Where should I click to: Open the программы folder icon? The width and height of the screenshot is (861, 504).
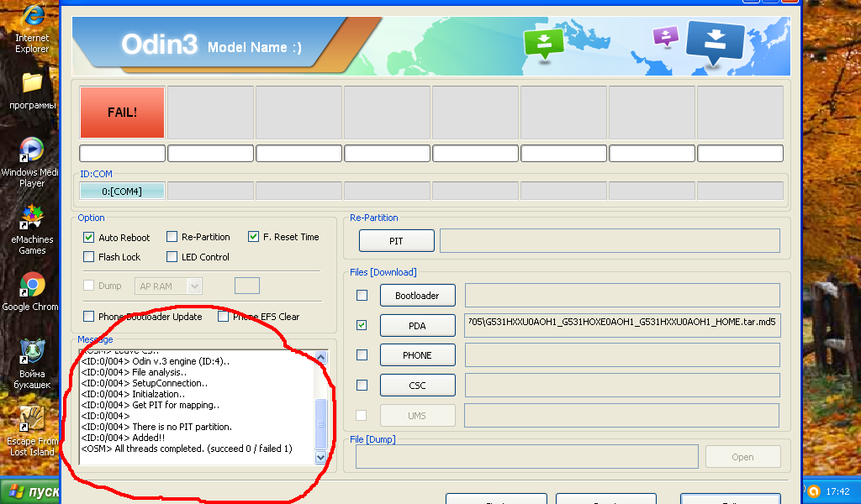(x=32, y=83)
